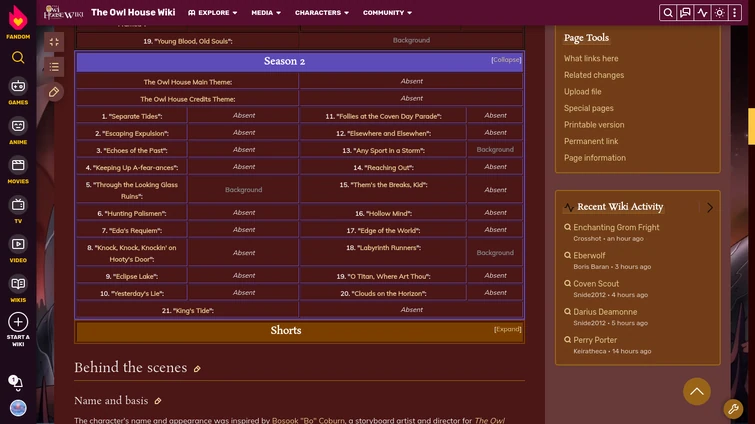
Task: Open the table of contents icon
Action: coord(54,67)
